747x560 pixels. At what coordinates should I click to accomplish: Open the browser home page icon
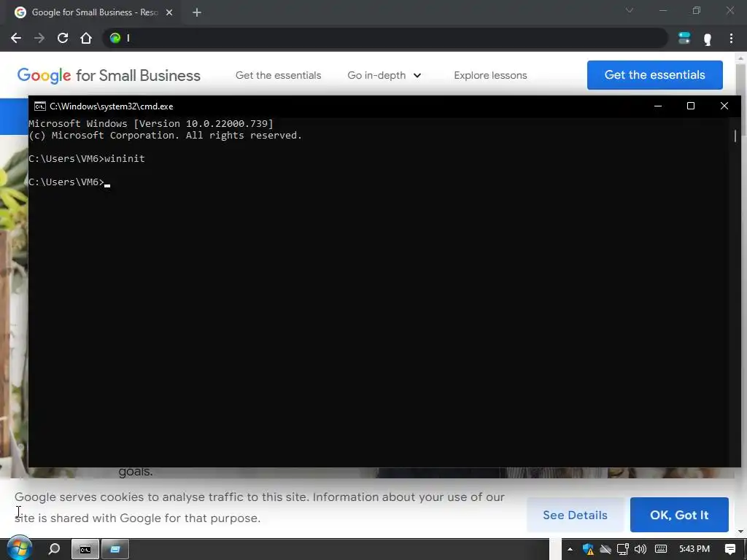(86, 38)
